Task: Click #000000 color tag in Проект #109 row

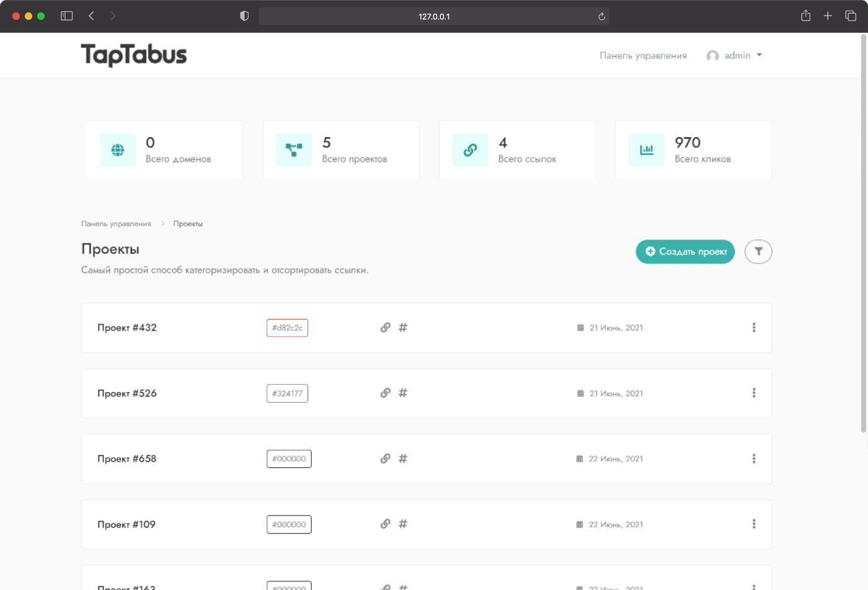Action: point(289,524)
